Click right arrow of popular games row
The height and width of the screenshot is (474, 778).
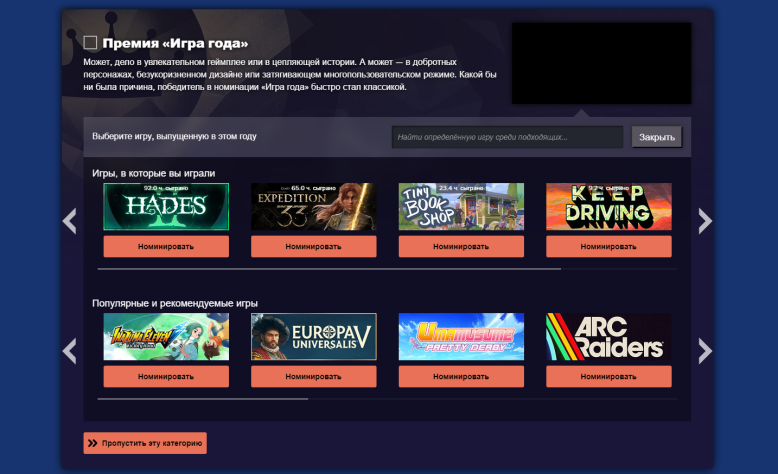coord(705,351)
